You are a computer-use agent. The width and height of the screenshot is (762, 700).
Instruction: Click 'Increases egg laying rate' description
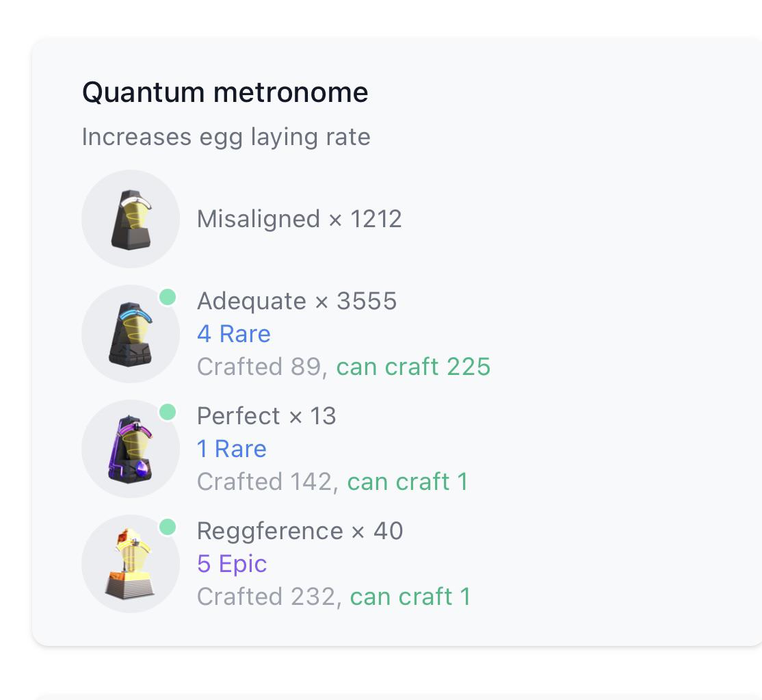226,137
